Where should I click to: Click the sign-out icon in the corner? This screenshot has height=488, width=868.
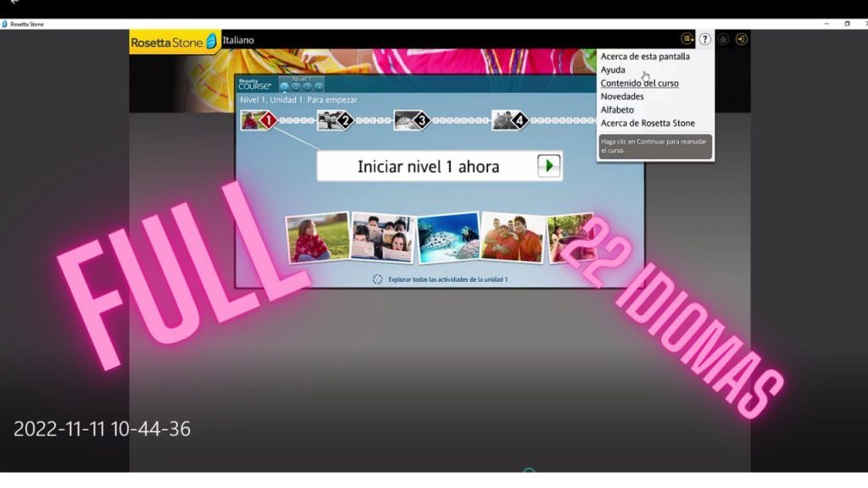tap(741, 38)
